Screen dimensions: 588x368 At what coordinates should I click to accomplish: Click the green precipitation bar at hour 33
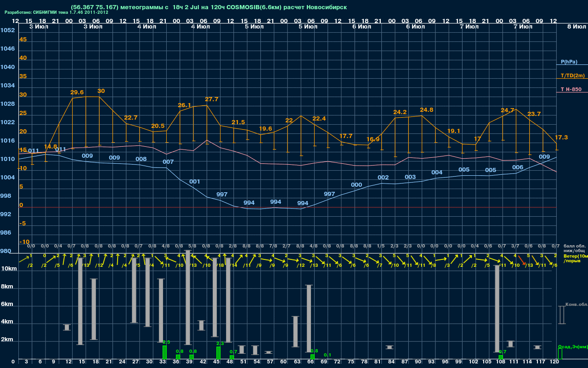[164, 352]
